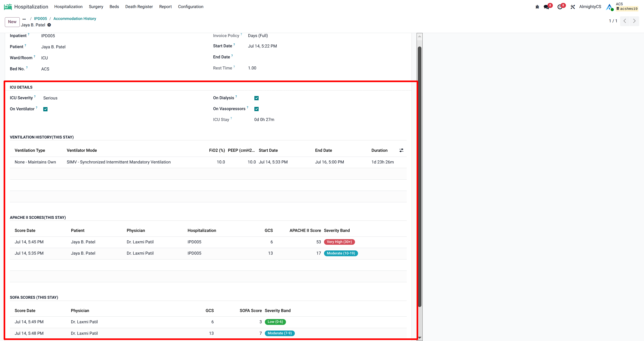The height and width of the screenshot is (341, 644).
Task: Open the Ward/Room field showing ICU
Action: [x=44, y=58]
